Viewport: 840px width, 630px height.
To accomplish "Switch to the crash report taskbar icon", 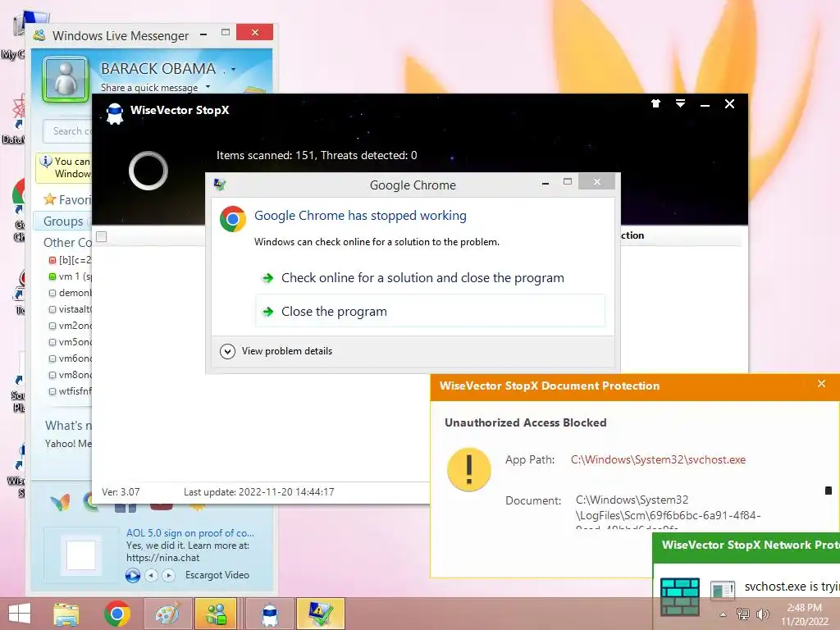I will [321, 614].
